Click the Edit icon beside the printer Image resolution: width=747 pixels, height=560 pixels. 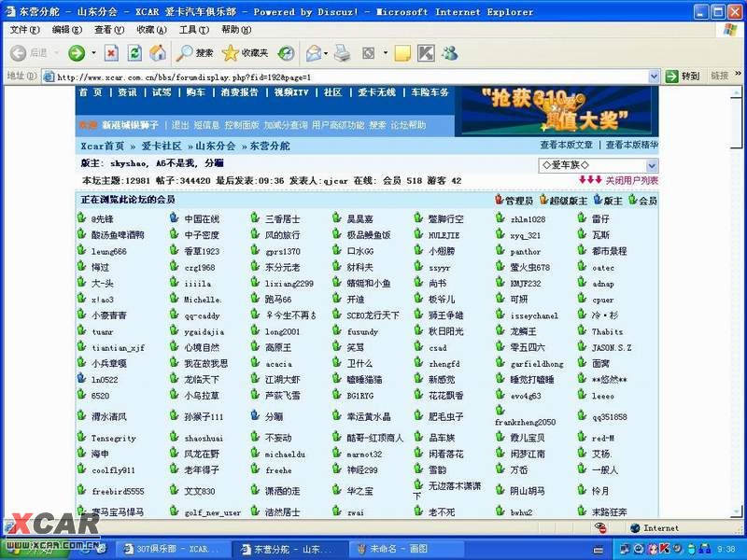(x=368, y=53)
